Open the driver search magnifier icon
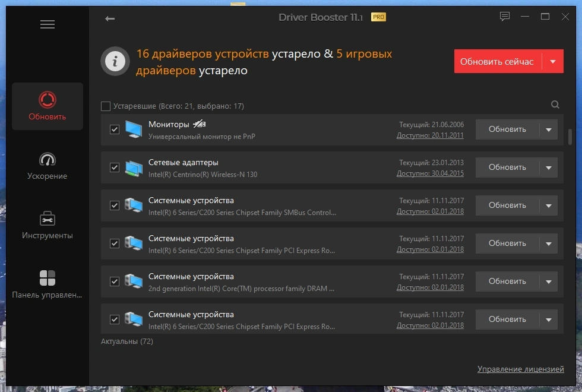The image size is (582, 392). coord(555,105)
